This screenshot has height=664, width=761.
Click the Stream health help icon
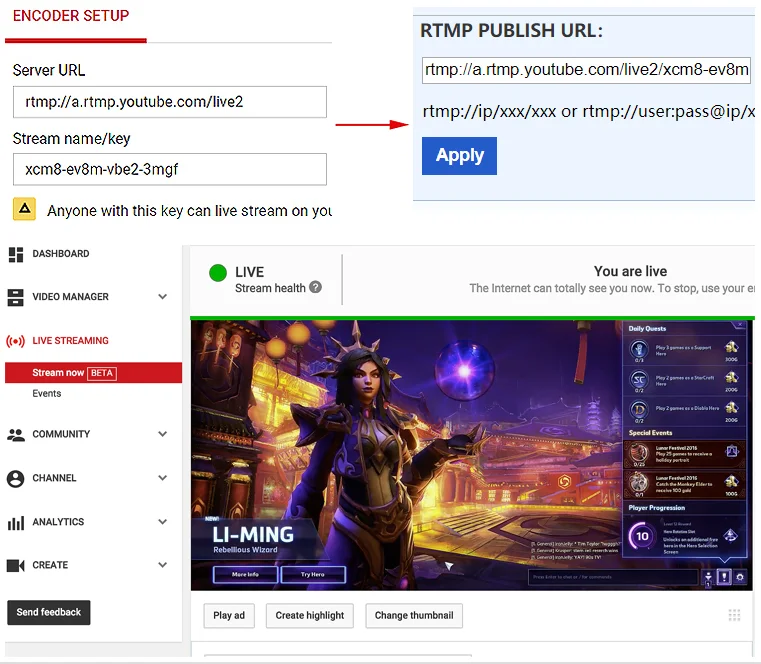click(x=315, y=287)
